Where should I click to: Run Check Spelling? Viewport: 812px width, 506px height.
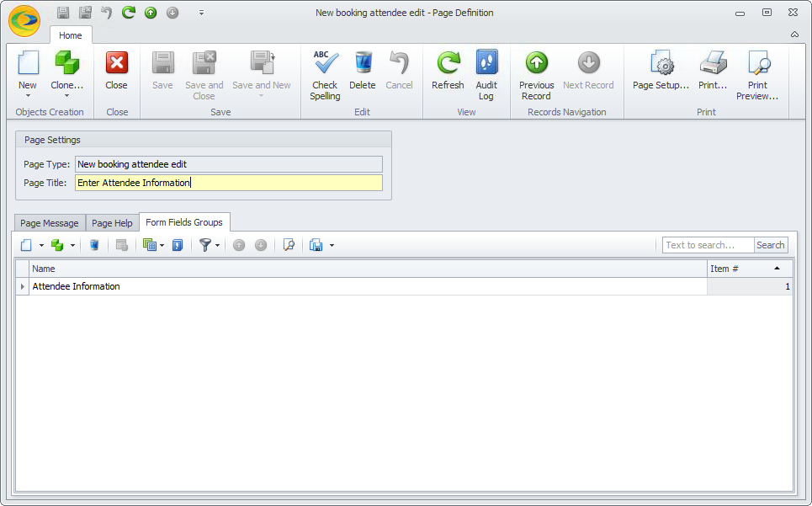[325, 76]
